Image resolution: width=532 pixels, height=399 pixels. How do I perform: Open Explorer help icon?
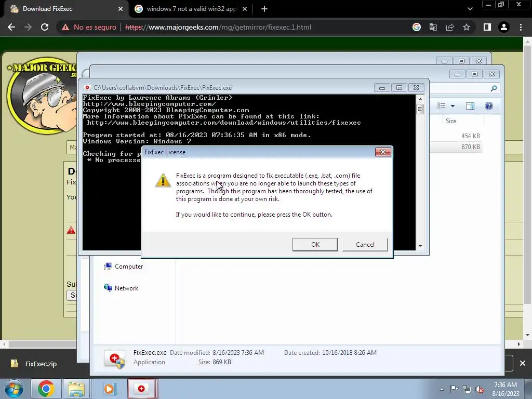(x=488, y=106)
